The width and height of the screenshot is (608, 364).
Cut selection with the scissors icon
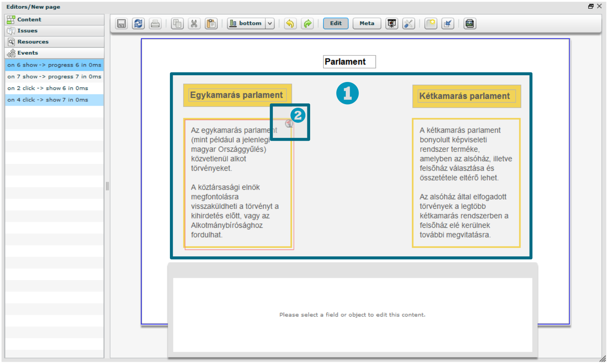click(194, 24)
